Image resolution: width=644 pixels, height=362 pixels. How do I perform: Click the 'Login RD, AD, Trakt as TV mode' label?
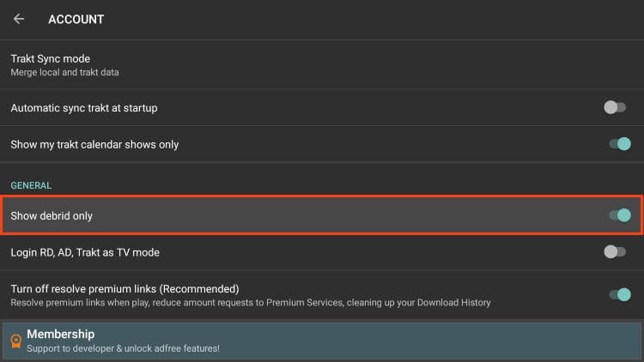click(85, 252)
